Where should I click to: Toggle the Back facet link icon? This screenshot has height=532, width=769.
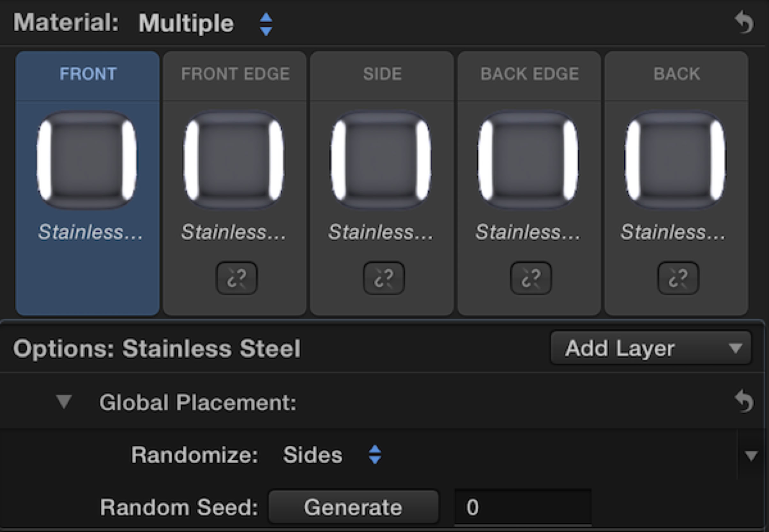pos(678,278)
